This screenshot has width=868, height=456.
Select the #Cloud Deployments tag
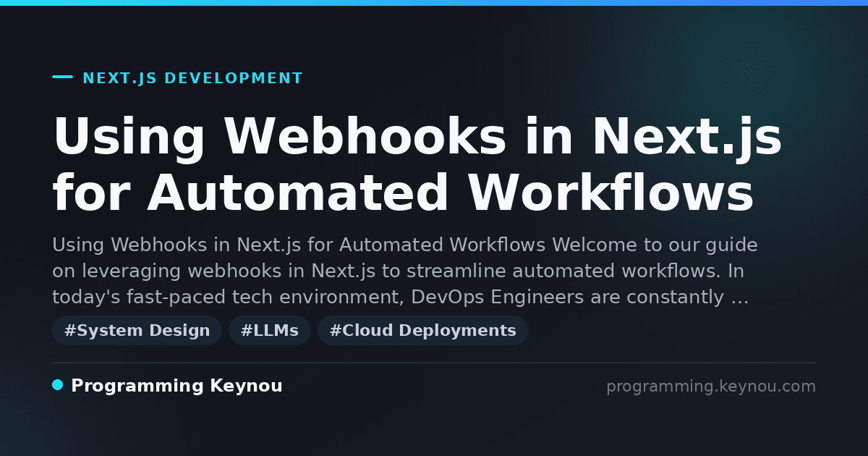click(x=423, y=331)
